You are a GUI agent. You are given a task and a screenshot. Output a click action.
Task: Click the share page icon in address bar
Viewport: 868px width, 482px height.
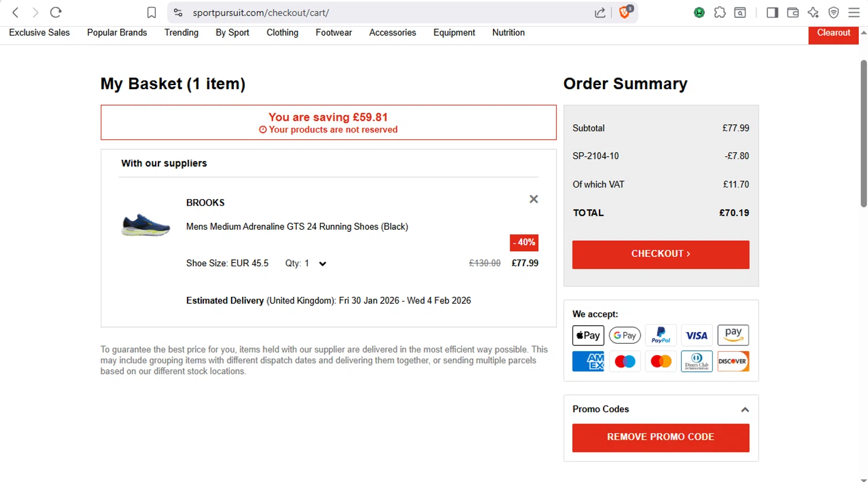[x=600, y=12]
